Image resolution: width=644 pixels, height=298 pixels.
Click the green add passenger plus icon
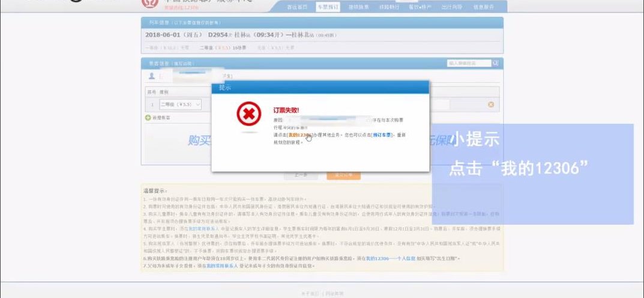click(x=148, y=118)
